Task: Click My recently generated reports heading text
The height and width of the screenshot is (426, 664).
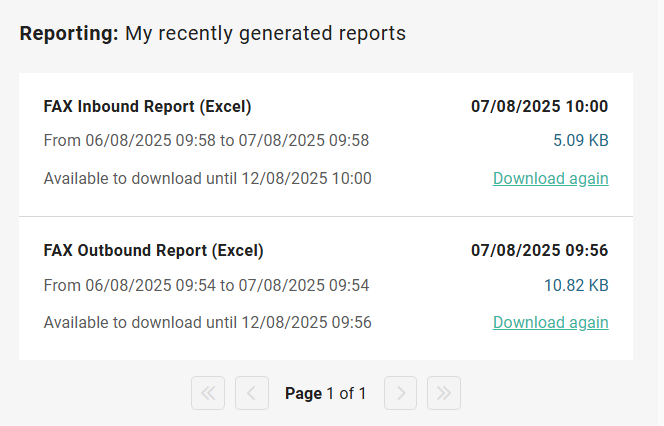Action: coord(265,33)
